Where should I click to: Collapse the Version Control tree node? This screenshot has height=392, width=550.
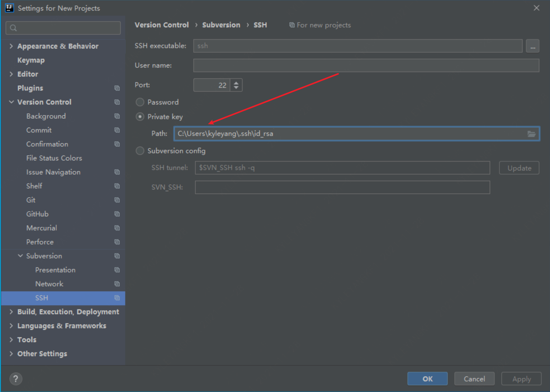tap(11, 102)
